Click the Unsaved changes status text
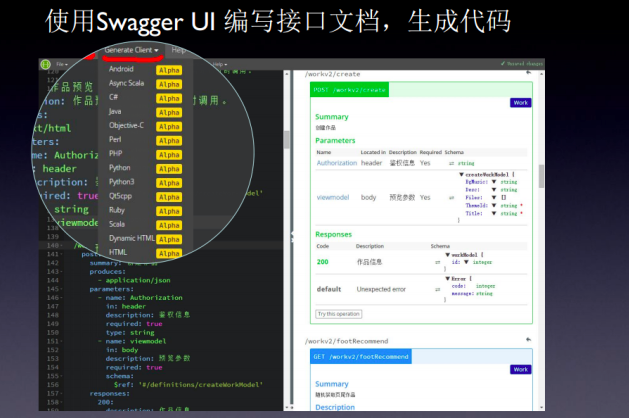629x418 pixels. tap(521, 64)
